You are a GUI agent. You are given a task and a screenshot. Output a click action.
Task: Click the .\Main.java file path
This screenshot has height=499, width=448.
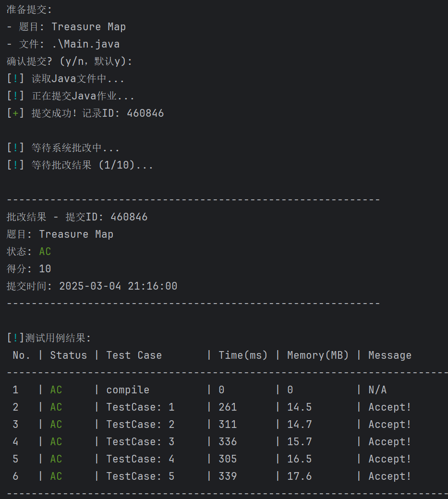click(85, 44)
